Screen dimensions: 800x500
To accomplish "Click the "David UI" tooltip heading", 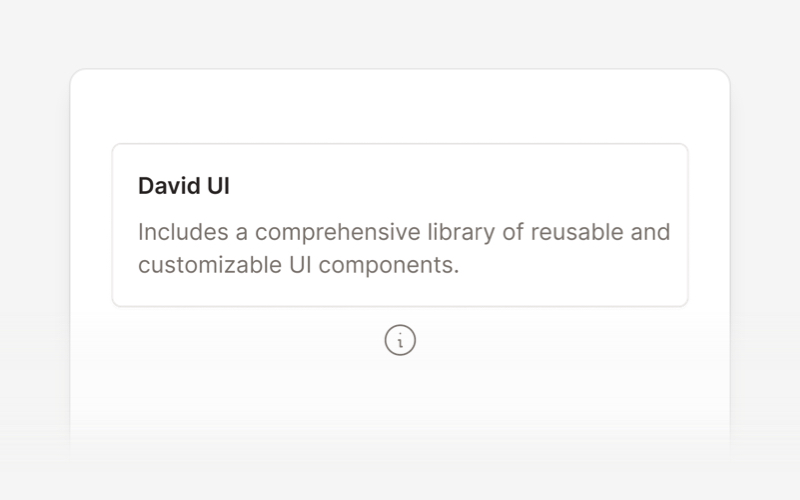I will (184, 187).
